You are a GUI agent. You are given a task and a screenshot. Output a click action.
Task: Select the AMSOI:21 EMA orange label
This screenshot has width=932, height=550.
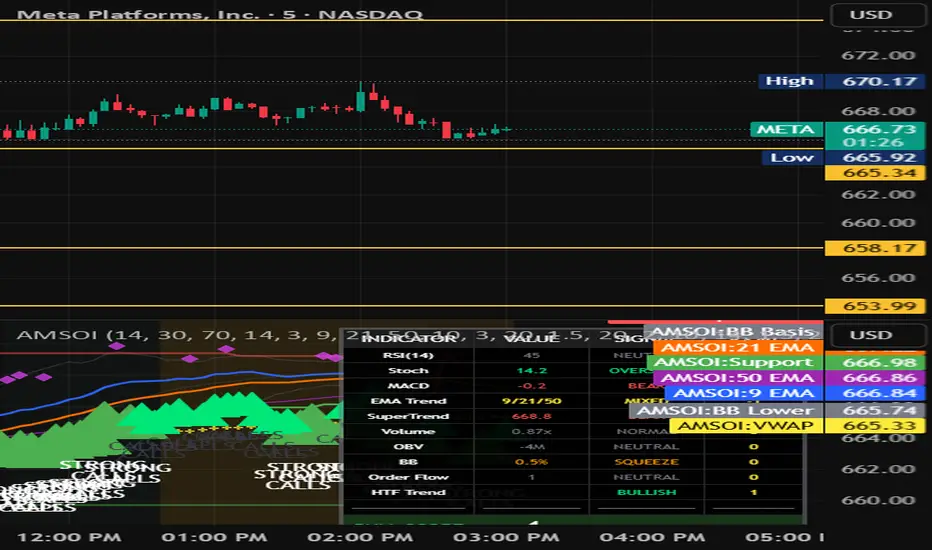coord(738,347)
